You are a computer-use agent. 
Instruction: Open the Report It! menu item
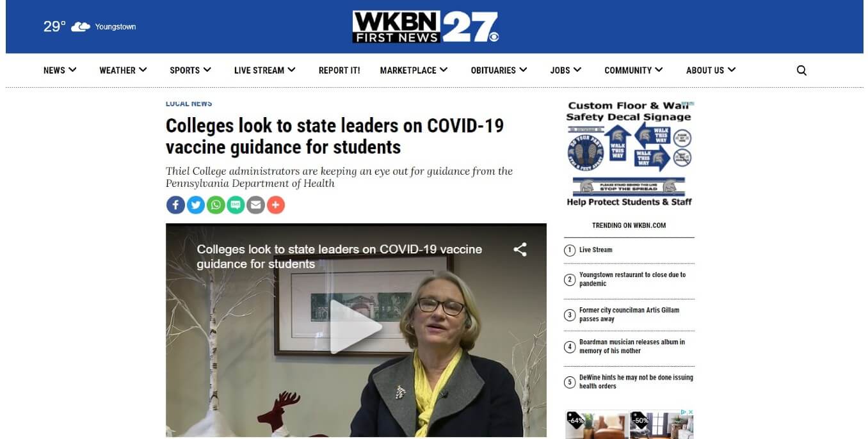click(339, 70)
